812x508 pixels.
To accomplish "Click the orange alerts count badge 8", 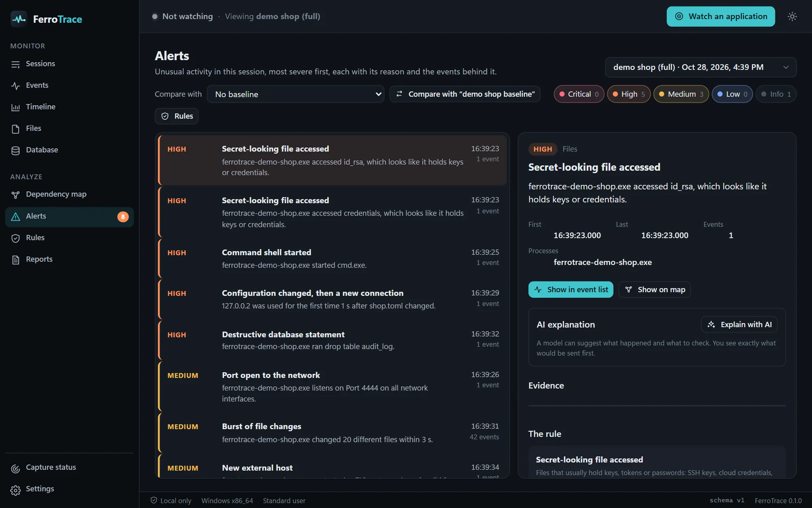I will (123, 217).
